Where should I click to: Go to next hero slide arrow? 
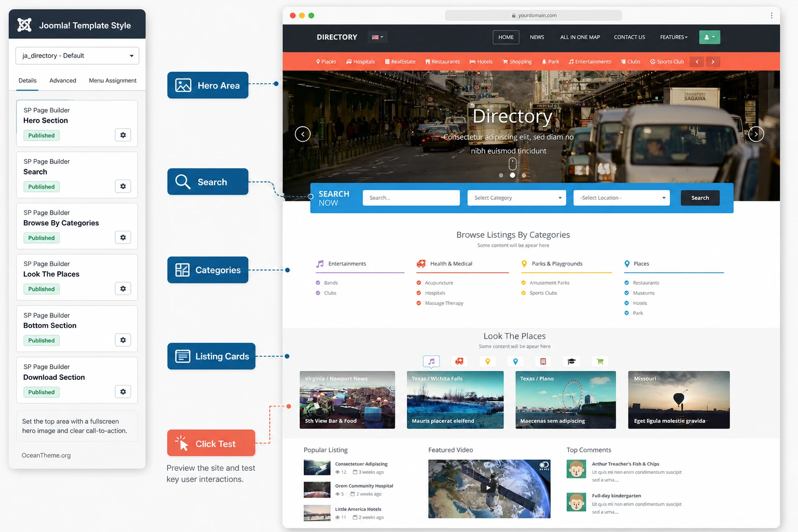coord(756,134)
